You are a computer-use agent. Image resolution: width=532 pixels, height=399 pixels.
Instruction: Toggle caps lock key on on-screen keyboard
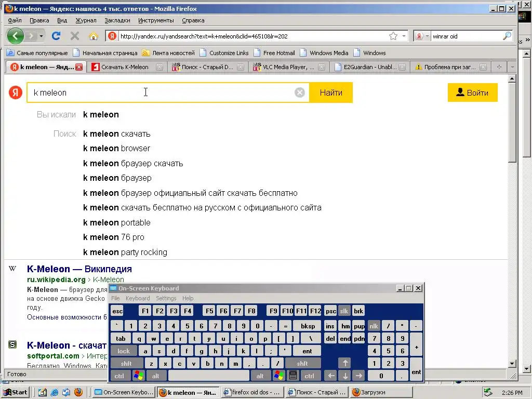(x=124, y=351)
